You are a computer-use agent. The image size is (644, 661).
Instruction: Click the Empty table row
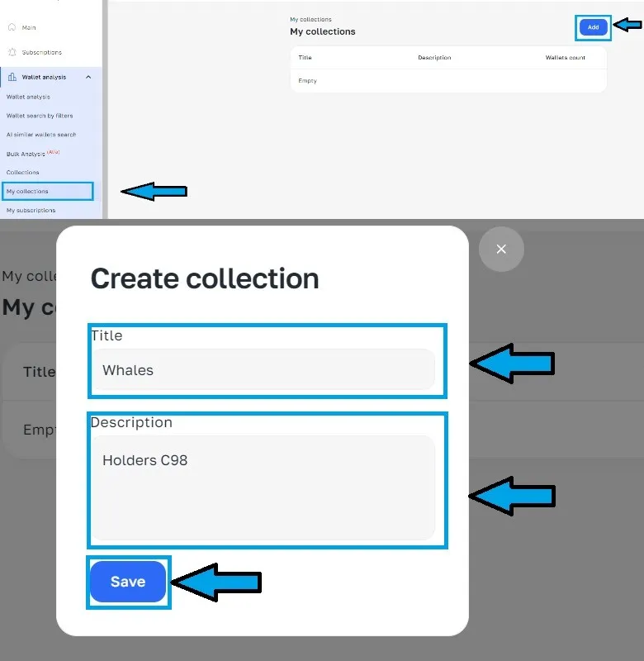point(448,81)
